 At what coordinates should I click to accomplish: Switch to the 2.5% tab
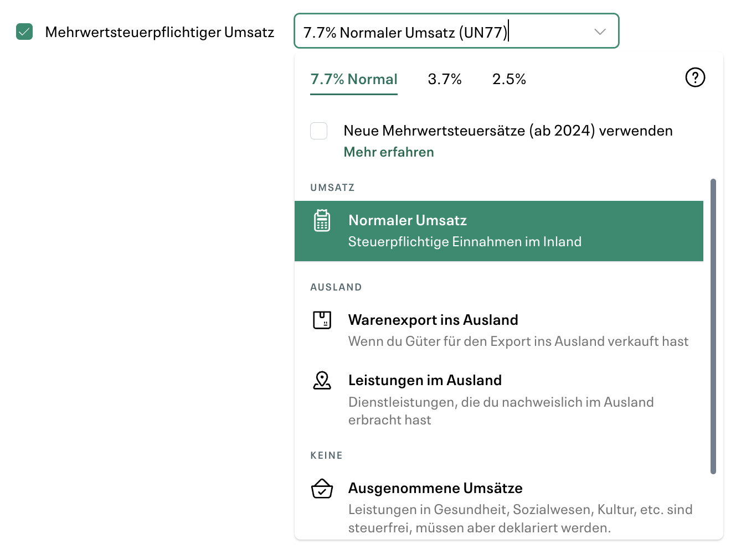click(x=509, y=79)
